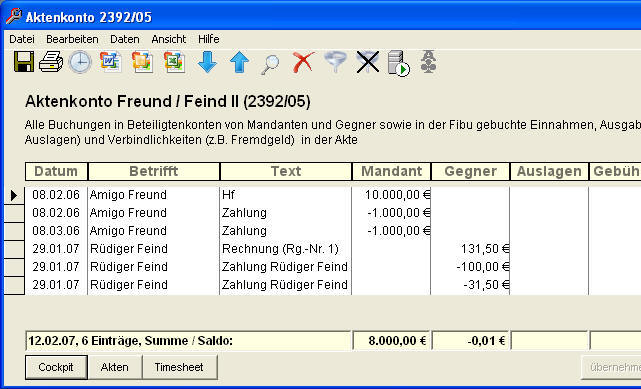641x389 pixels.
Task: Open the Bearbeiten menu
Action: 72,39
